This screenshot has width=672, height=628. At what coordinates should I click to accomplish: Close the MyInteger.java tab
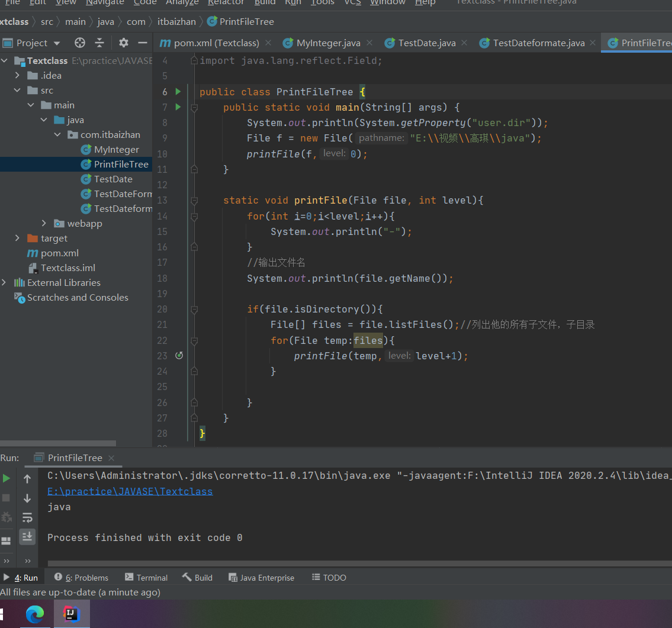(x=369, y=43)
